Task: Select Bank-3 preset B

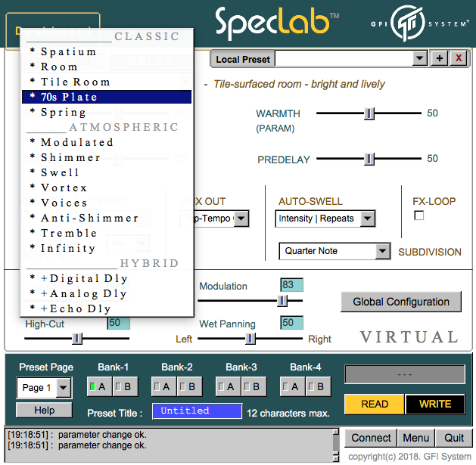Action: tap(254, 386)
